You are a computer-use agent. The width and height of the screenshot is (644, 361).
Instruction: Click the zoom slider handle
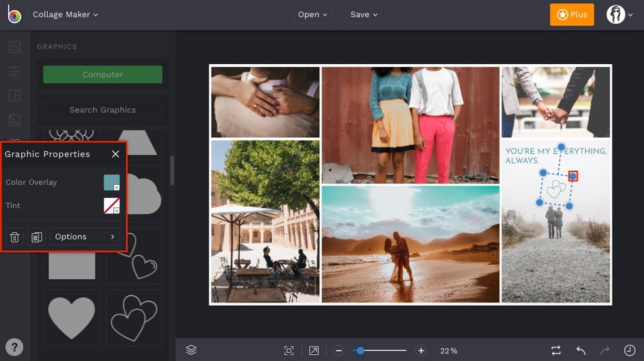pos(360,350)
